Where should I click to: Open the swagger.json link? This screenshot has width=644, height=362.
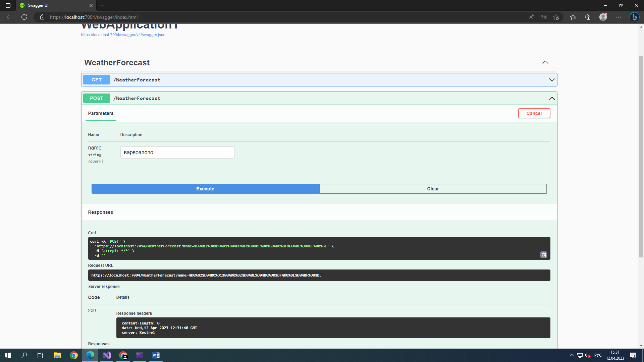pos(123,35)
